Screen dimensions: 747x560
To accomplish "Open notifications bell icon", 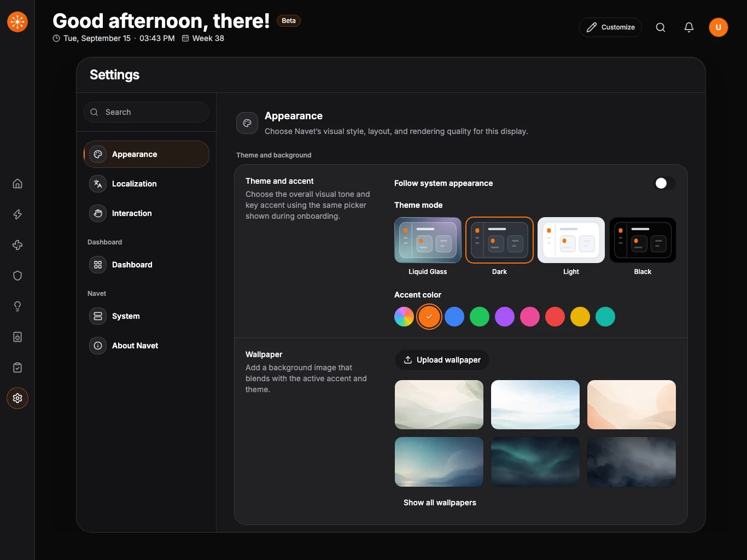I will (689, 27).
